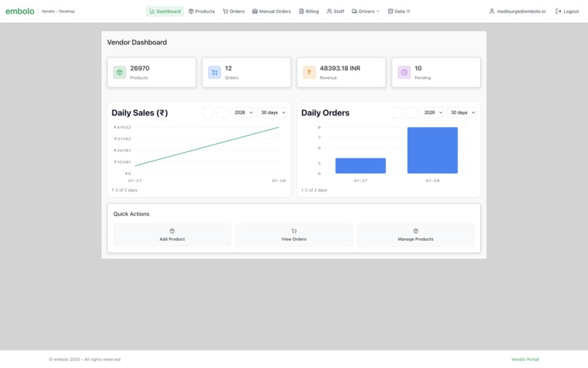This screenshot has width=588, height=368.
Task: Open Daily Orders 30 days dropdown
Action: pos(462,112)
